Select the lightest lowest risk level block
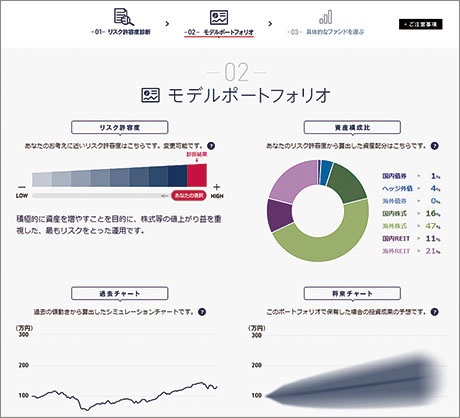460x418 pixels. (42, 179)
